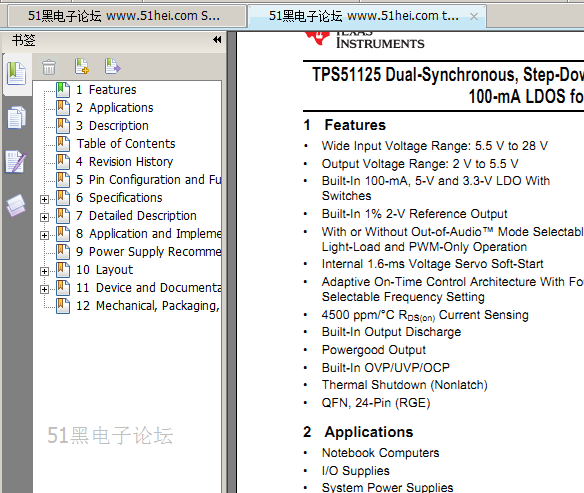Expand the 8 Application and Impleme bookmark
The image size is (584, 493).
tap(44, 235)
